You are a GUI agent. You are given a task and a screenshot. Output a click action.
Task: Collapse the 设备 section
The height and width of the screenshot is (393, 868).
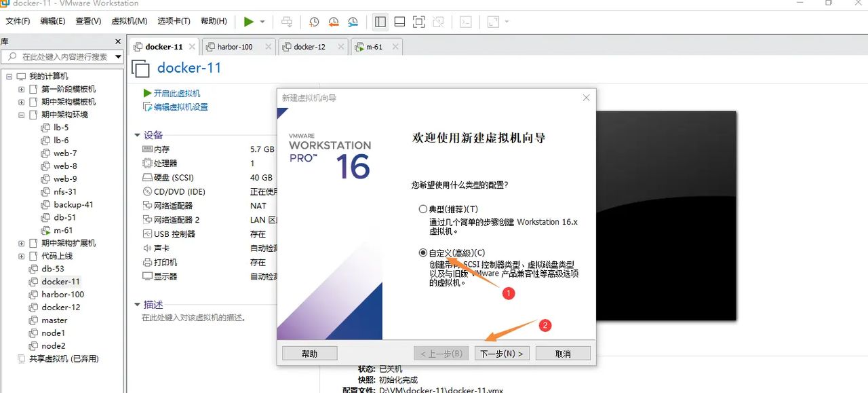click(x=138, y=135)
